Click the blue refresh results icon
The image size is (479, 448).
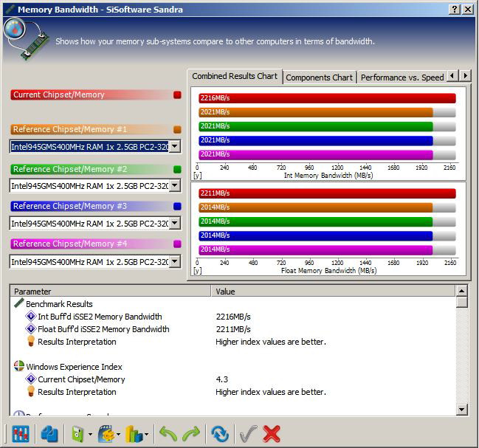220,434
